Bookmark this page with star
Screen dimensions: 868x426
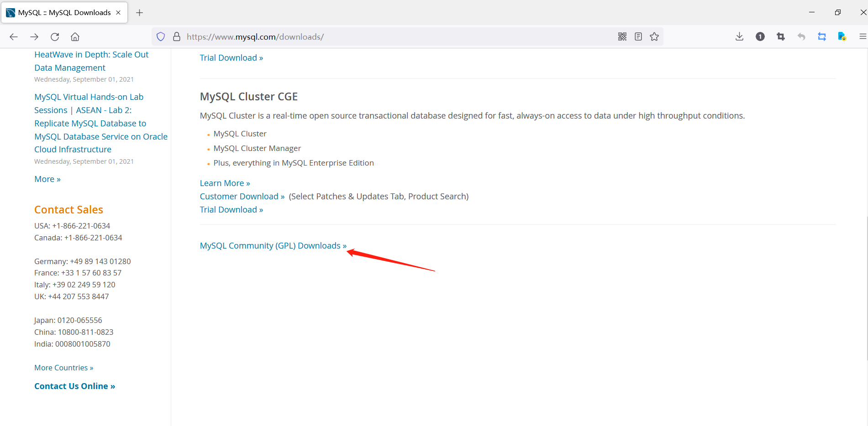(x=654, y=37)
